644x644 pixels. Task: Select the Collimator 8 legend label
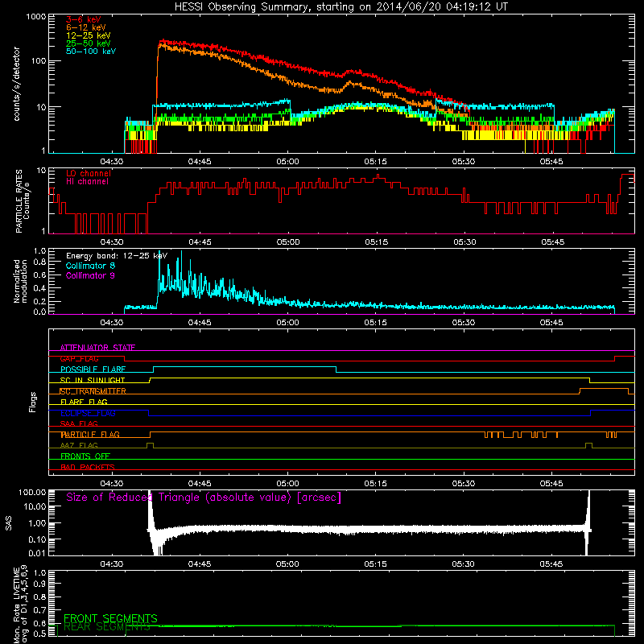[90, 266]
